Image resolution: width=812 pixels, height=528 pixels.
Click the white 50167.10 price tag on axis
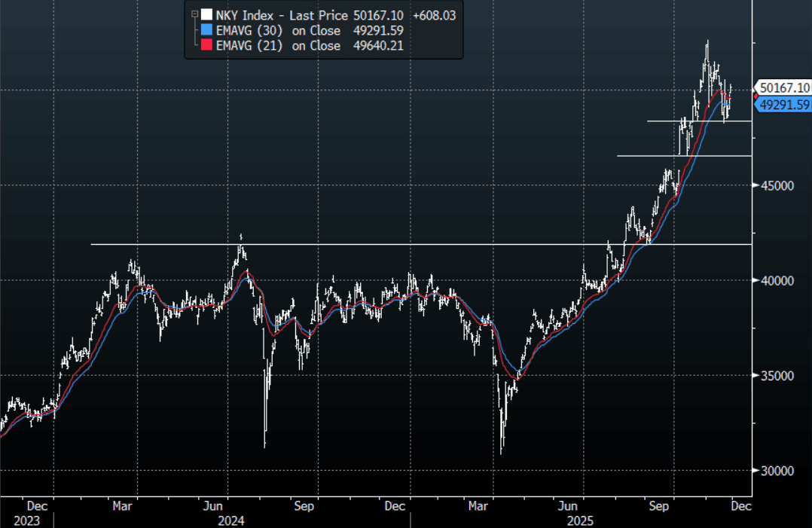[784, 87]
